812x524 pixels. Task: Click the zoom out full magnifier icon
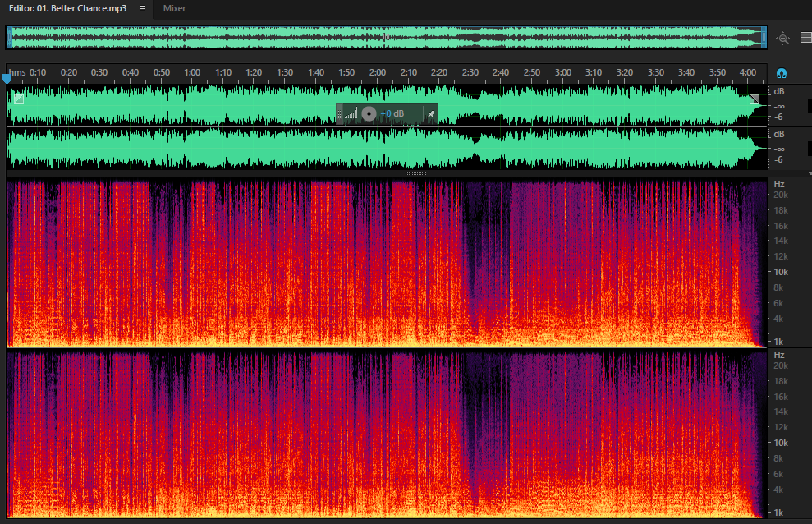[783, 38]
